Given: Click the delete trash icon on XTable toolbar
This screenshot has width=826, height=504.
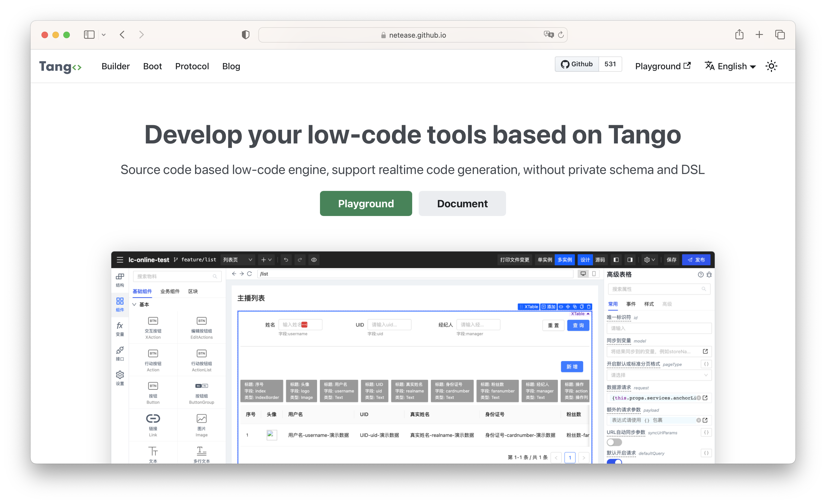Looking at the screenshot, I should 589,307.
